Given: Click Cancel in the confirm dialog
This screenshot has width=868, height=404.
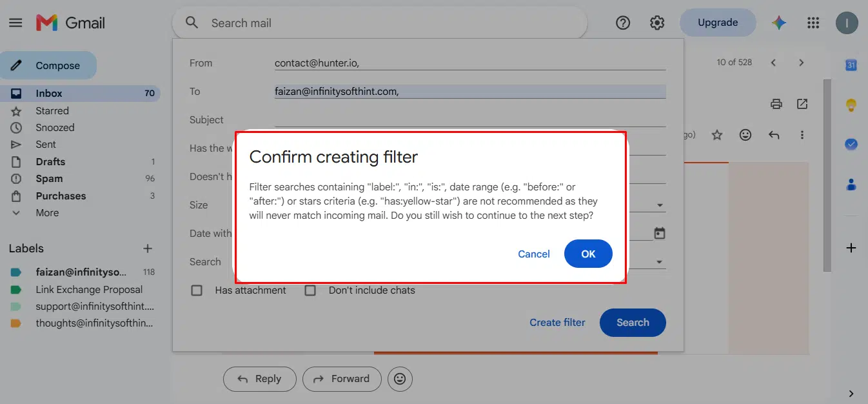Looking at the screenshot, I should 534,254.
